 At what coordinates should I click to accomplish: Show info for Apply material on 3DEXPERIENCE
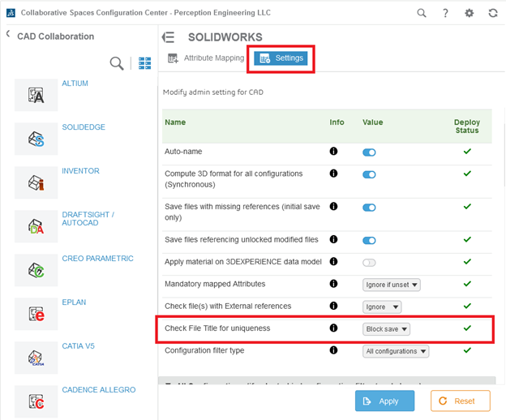pyautogui.click(x=333, y=261)
